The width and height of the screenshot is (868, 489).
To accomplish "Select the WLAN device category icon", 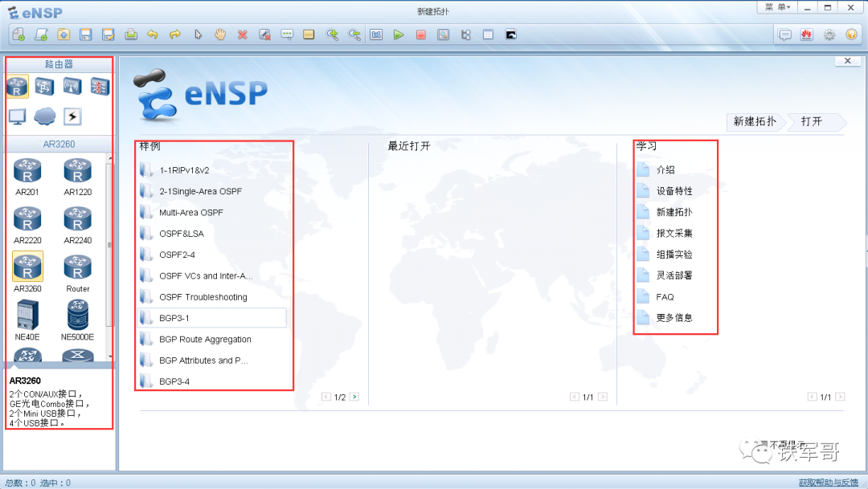I will [x=71, y=86].
